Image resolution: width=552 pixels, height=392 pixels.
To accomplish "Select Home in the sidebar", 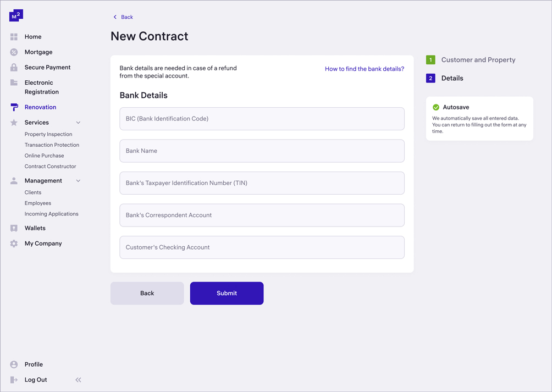I will tap(13, 36).
